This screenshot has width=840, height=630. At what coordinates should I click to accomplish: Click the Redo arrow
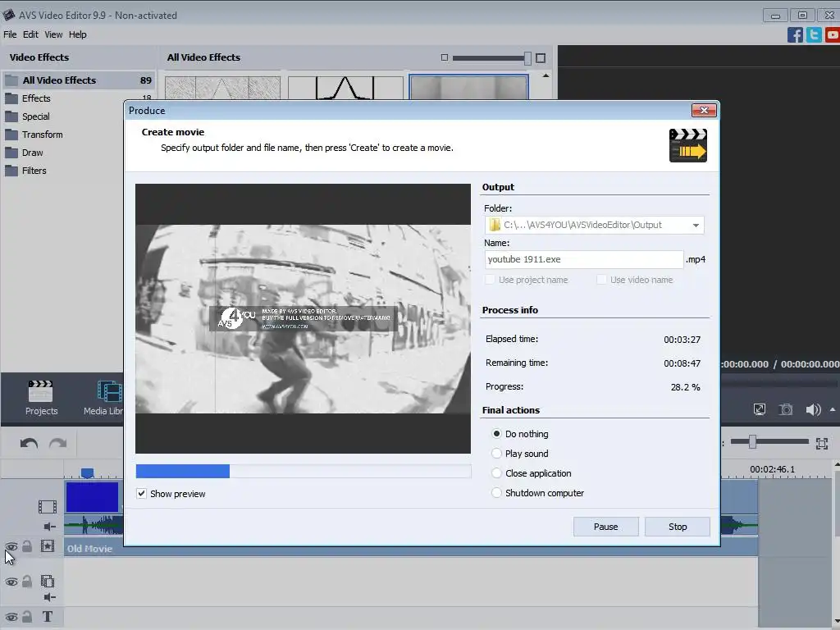(58, 443)
